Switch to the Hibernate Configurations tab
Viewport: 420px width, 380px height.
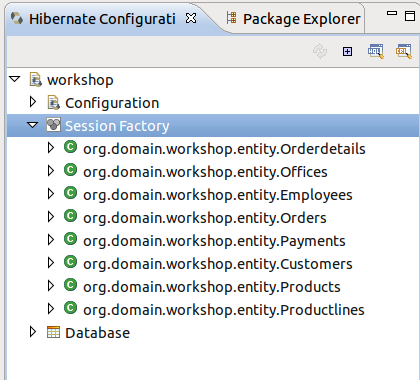pyautogui.click(x=102, y=19)
